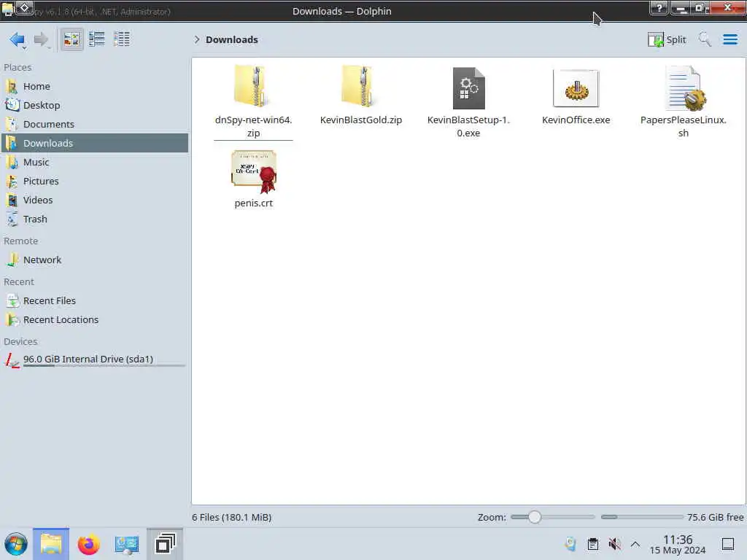This screenshot has height=560, width=747.
Task: Select KevinBlastSetup-1.0.exe file icon
Action: (x=468, y=88)
